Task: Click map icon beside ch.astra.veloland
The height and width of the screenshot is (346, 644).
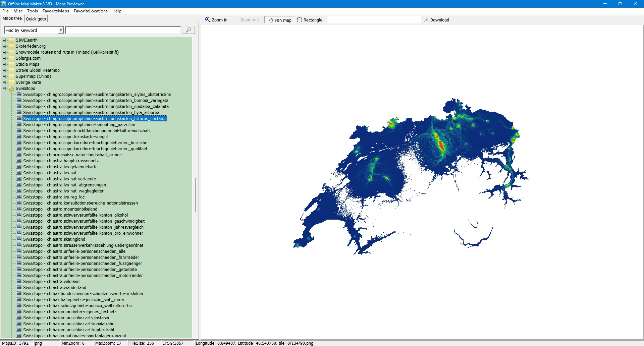Action: click(x=19, y=282)
